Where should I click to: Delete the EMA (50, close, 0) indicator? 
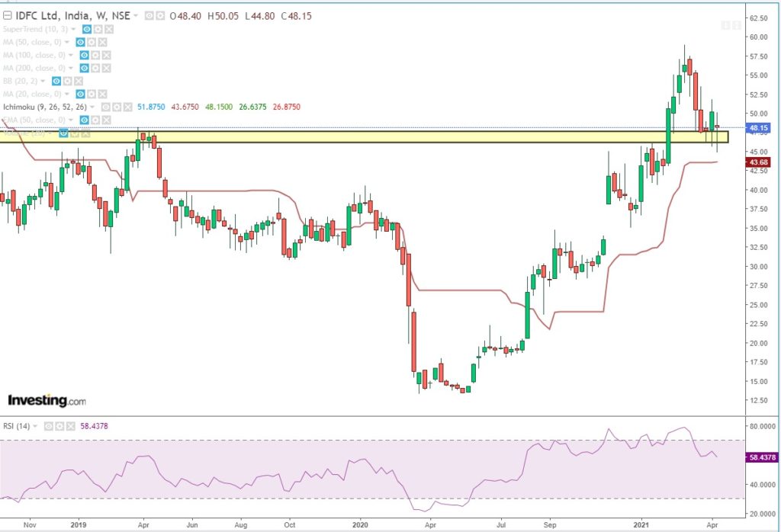click(x=106, y=120)
